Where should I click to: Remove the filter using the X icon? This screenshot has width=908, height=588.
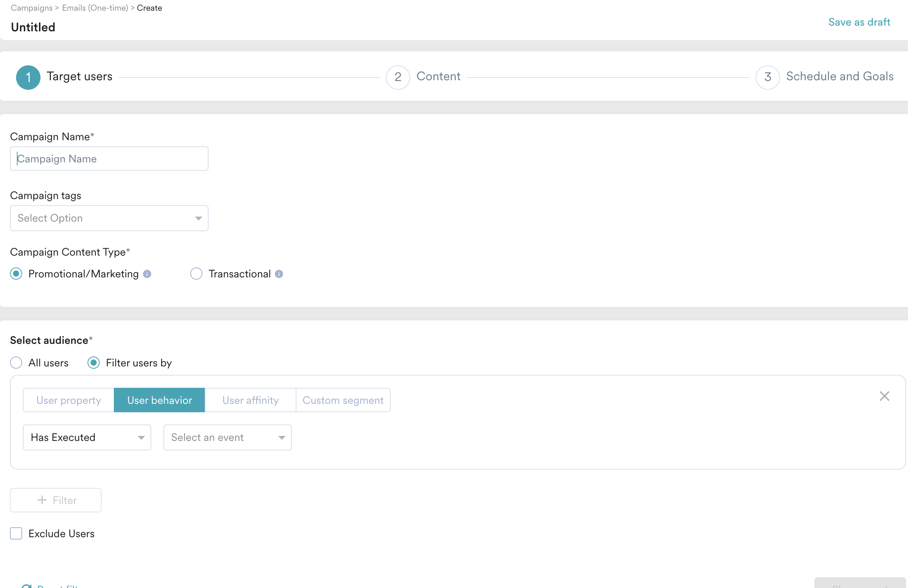885,396
